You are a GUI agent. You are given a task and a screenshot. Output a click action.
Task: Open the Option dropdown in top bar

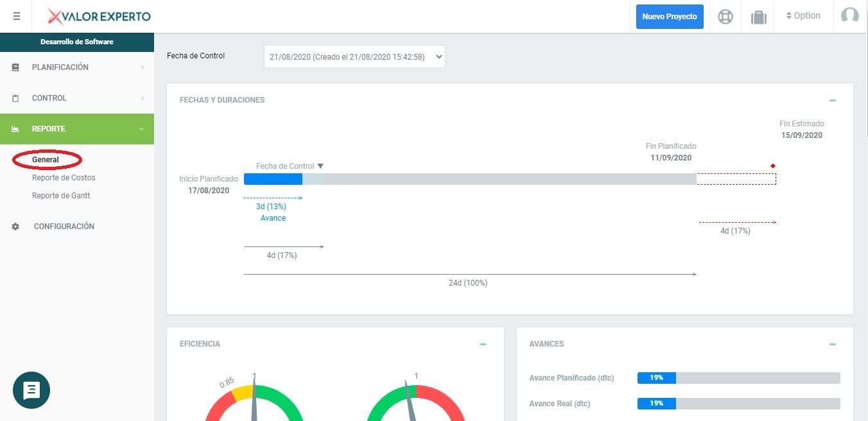(803, 16)
